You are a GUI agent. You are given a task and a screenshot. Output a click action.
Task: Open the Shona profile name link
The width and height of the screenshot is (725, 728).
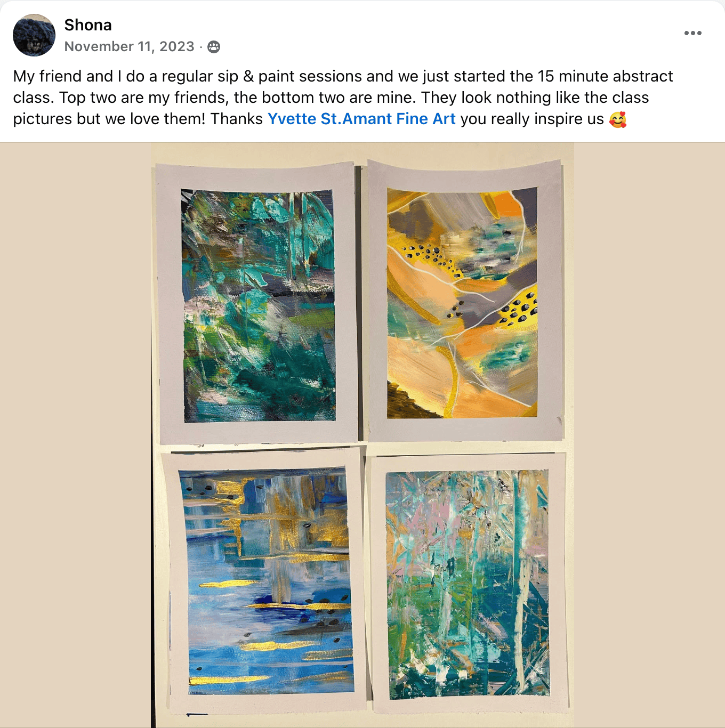pos(88,25)
